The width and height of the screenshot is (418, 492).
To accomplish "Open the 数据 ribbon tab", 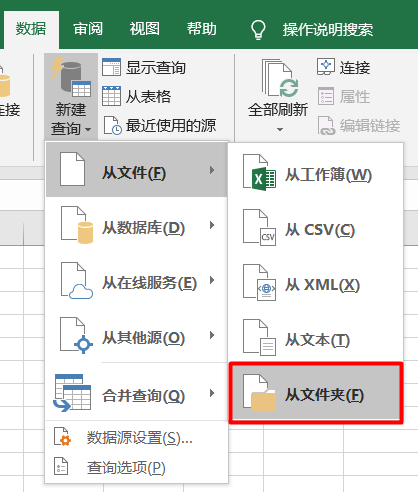I will pos(31,29).
